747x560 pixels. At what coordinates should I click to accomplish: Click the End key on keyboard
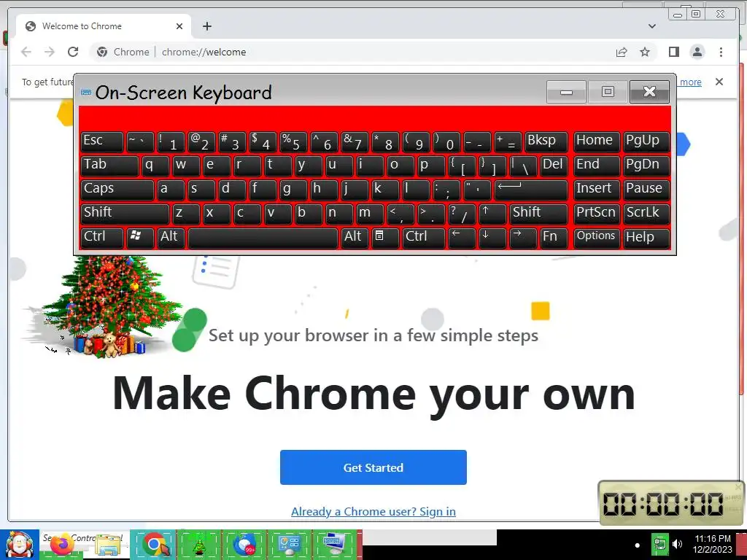point(597,166)
